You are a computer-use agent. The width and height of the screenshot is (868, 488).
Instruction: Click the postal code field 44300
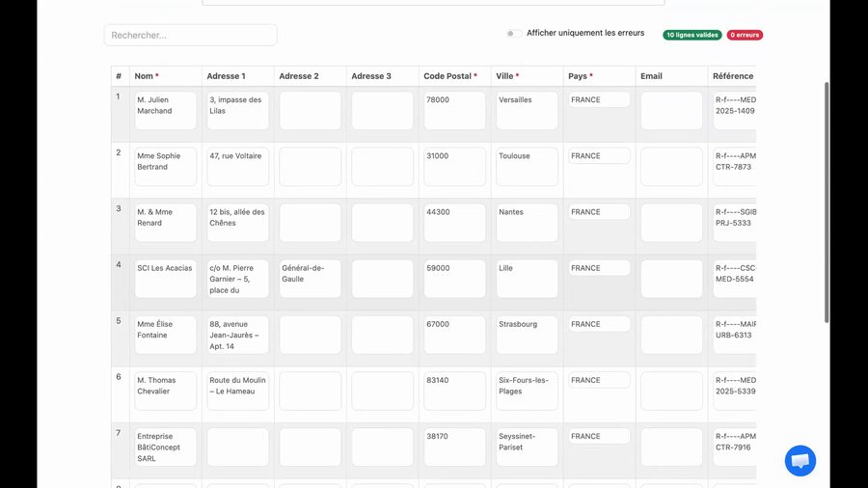tap(454, 222)
